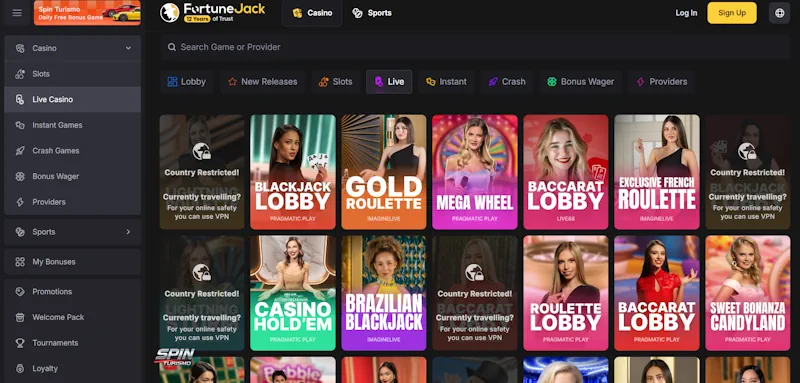
Task: Click the Casino dice icon in header
Action: [x=297, y=13]
